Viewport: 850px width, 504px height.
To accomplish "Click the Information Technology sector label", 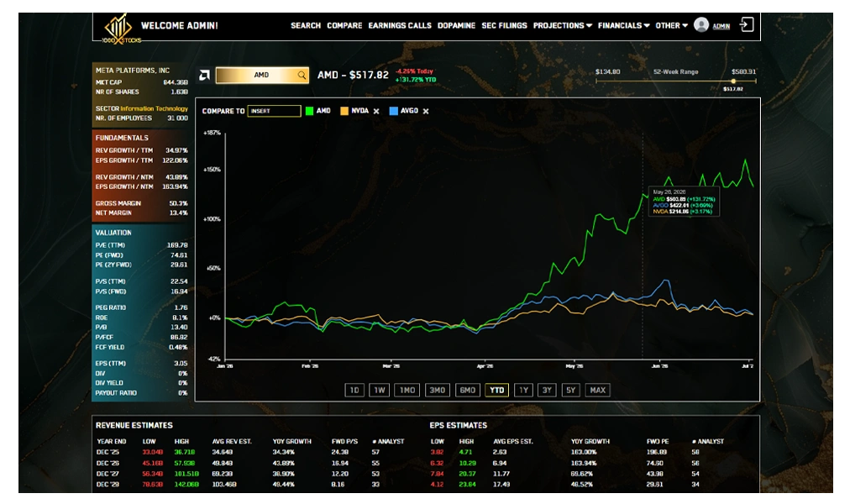I will (154, 108).
